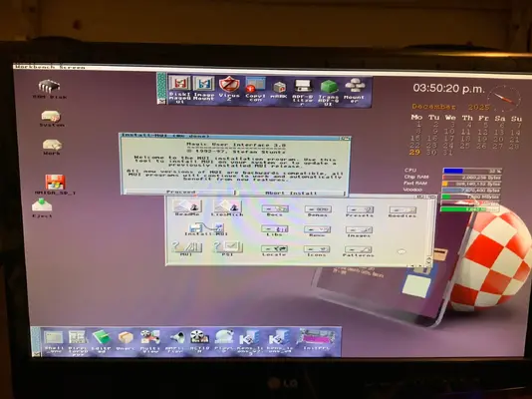Open the AMPlifier horn icon
Screen dimensions: 532x399
click(174, 341)
